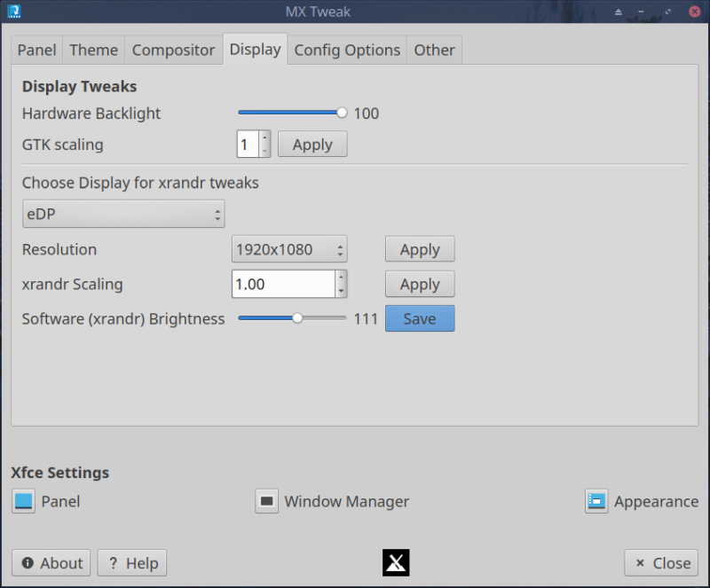Close window with red title bar button
Viewport: 710px width, 588px height.
pyautogui.click(x=695, y=12)
